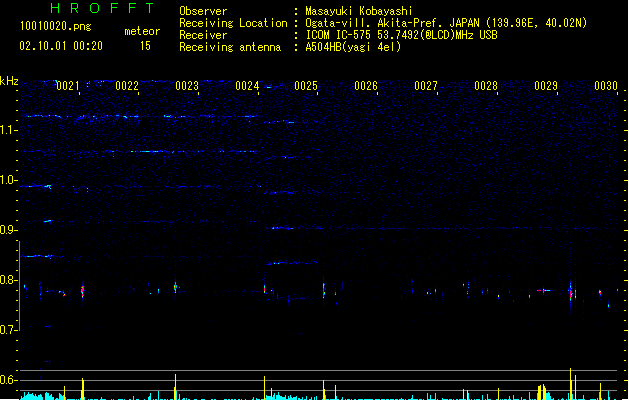This screenshot has height=400, width=629.
Task: Click the 0.7 frequency axis label
Action: tap(8, 330)
